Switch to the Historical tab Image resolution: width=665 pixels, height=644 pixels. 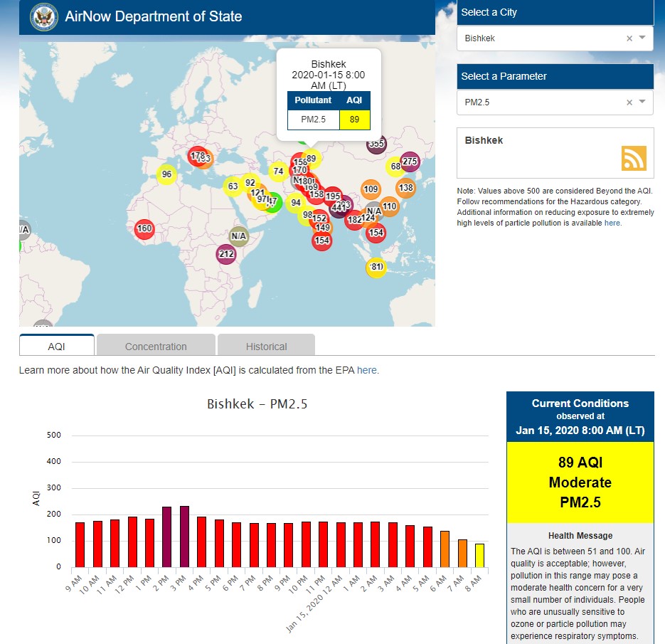coord(266,347)
